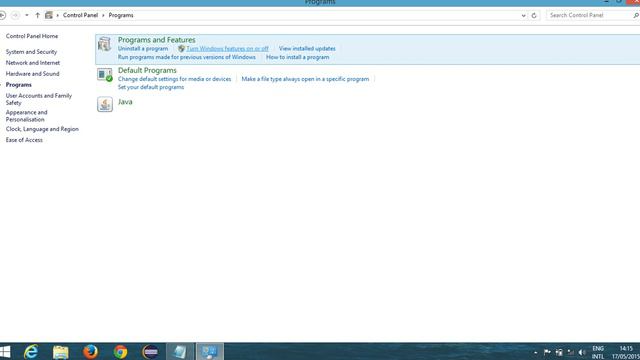Select Hardware and Sound in sidebar
The image size is (640, 360).
[x=32, y=74]
